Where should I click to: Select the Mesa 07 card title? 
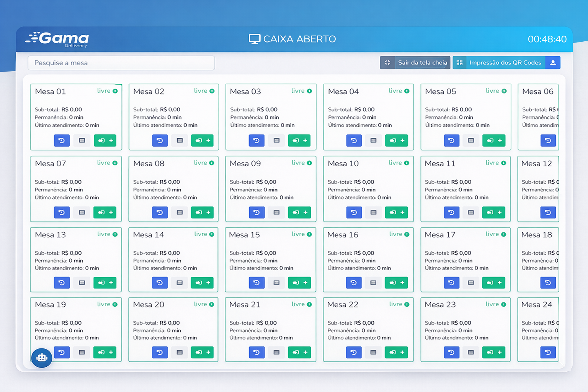tap(51, 163)
